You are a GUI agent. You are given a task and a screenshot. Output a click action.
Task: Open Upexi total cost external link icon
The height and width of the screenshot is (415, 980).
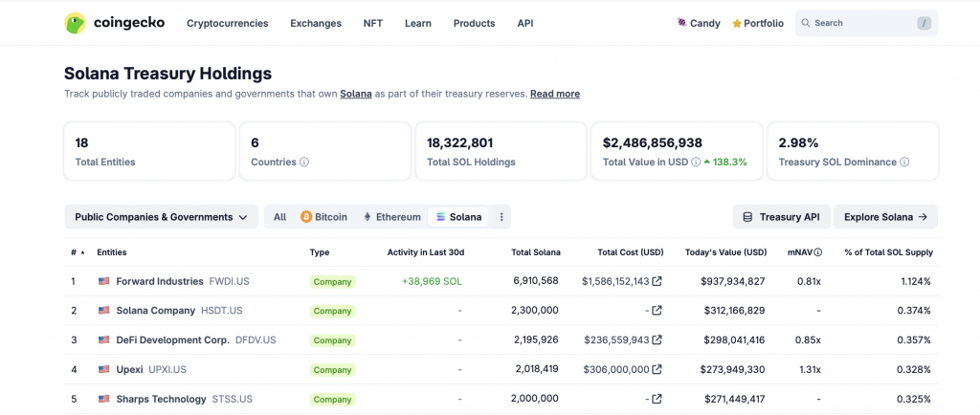point(657,369)
